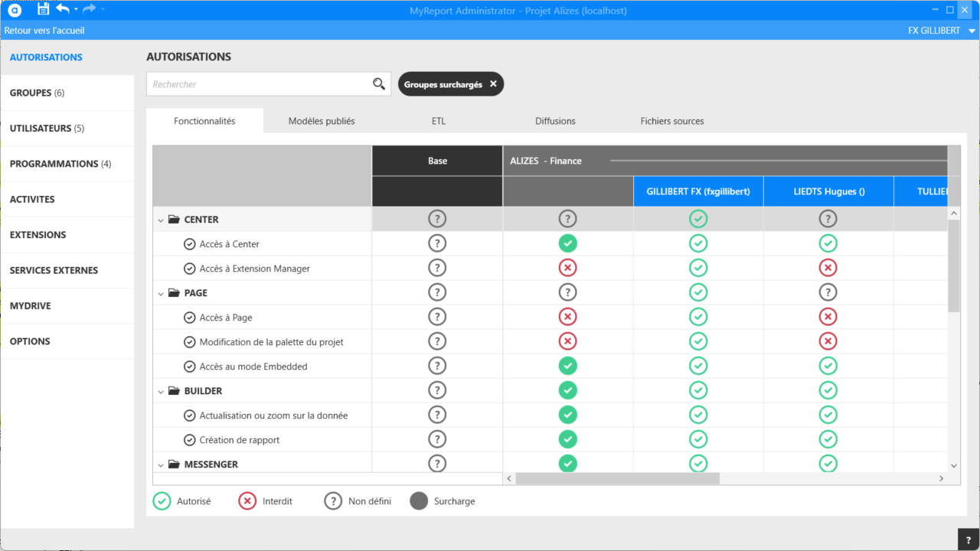
Task: Switch to the Modèles publiés tab
Action: (x=322, y=121)
